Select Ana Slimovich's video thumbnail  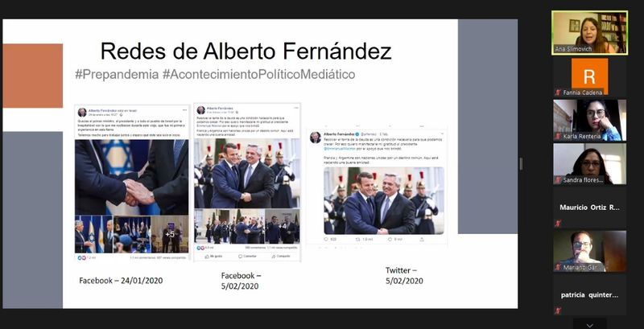pos(589,33)
